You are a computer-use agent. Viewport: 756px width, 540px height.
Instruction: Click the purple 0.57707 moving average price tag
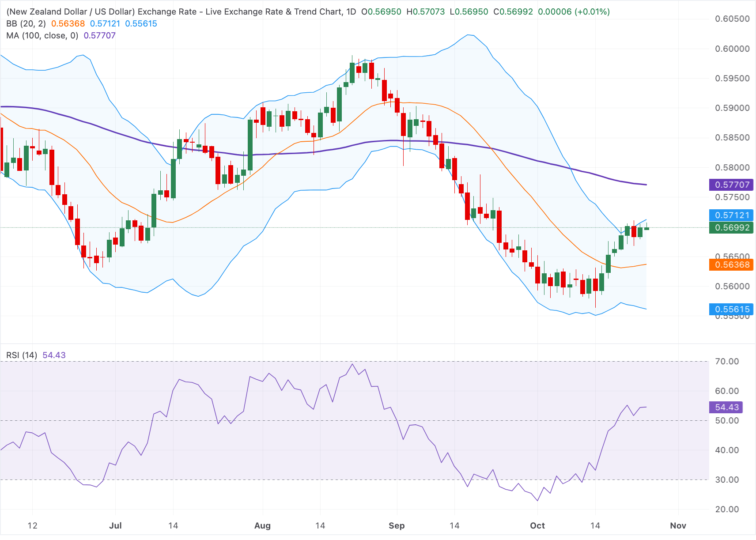731,185
